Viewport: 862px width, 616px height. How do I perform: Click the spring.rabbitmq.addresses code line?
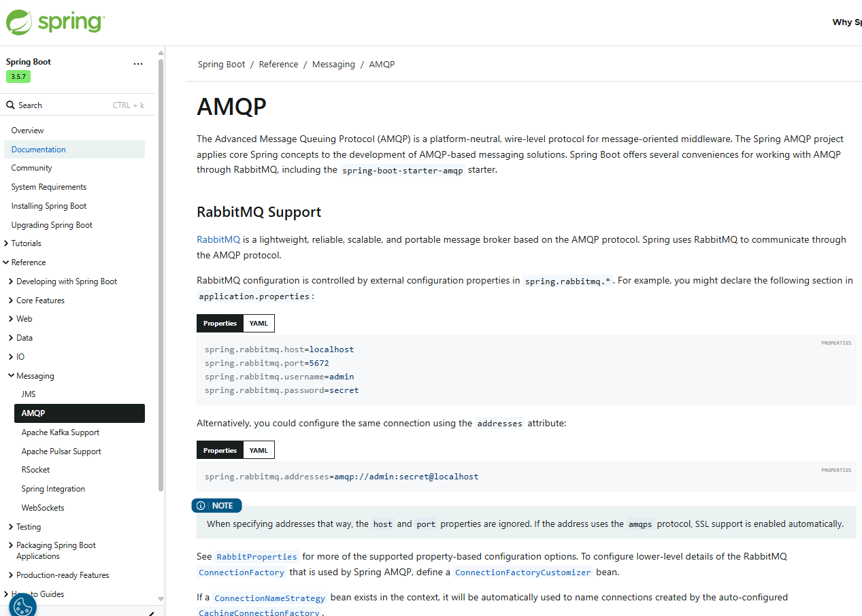coord(342,477)
